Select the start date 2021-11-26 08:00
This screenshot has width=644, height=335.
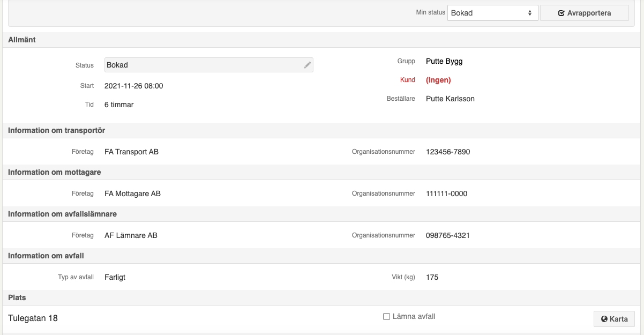tap(134, 86)
